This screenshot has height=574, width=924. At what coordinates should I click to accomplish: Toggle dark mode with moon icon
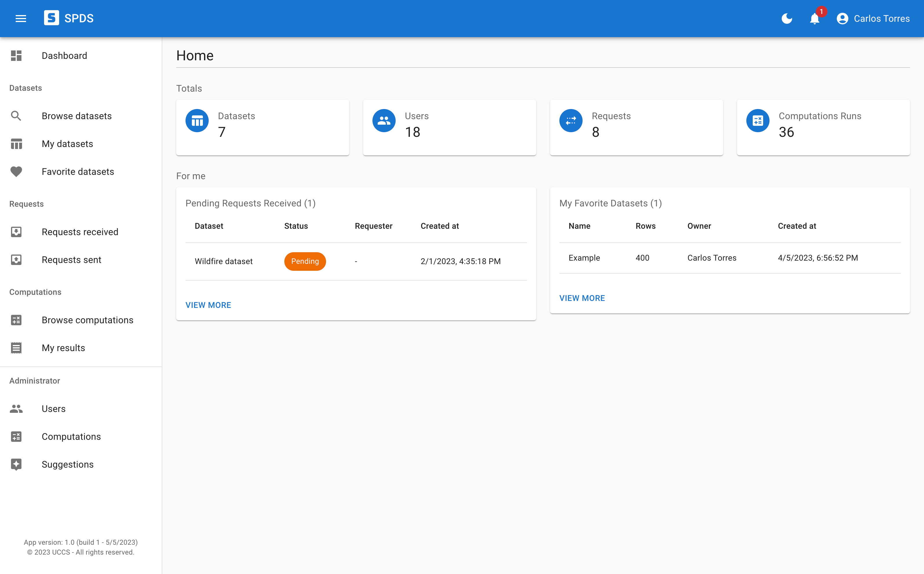[x=787, y=19]
